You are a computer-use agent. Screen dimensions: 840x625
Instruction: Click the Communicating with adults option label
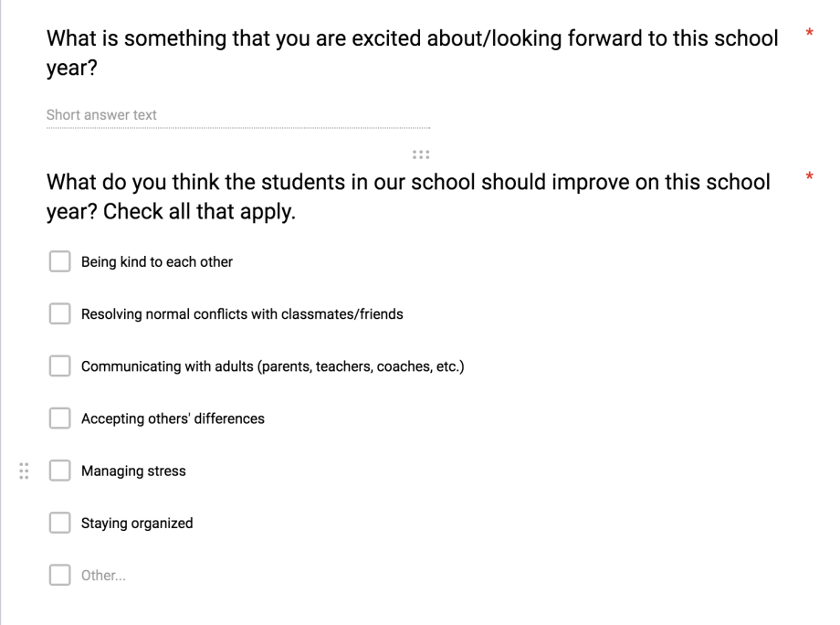coord(272,365)
